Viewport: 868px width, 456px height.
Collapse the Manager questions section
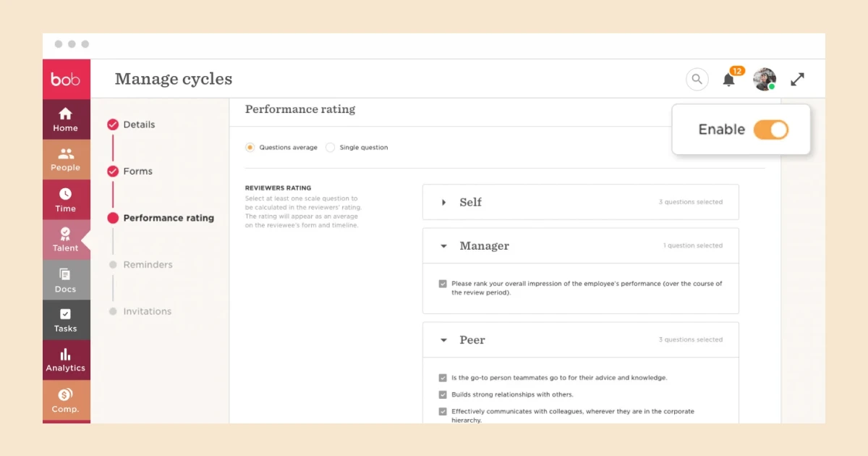tap(444, 245)
